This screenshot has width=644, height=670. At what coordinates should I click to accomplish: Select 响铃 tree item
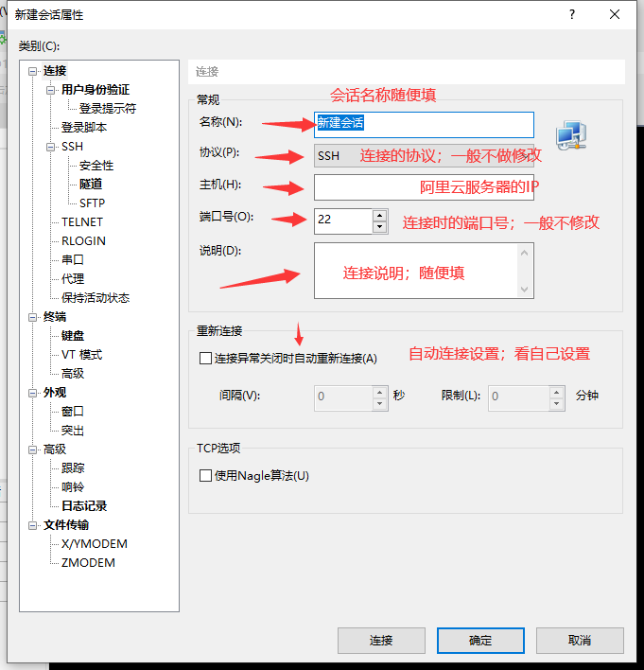pyautogui.click(x=73, y=487)
